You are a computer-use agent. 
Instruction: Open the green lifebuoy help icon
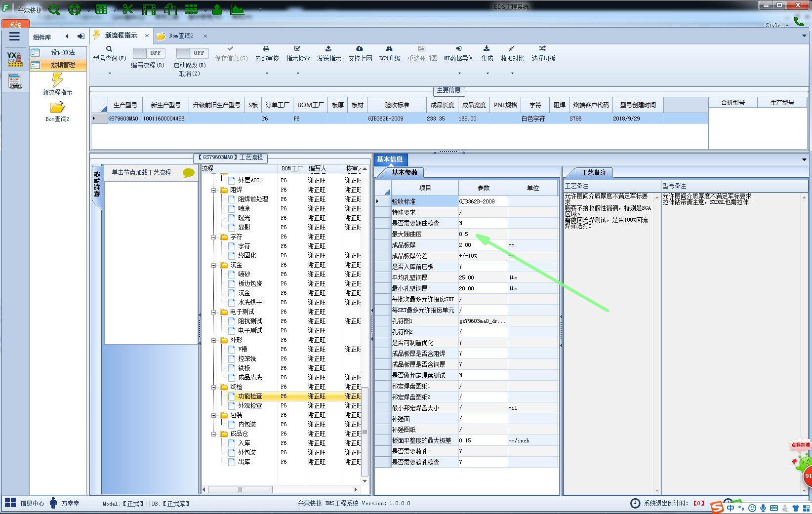(x=75, y=9)
